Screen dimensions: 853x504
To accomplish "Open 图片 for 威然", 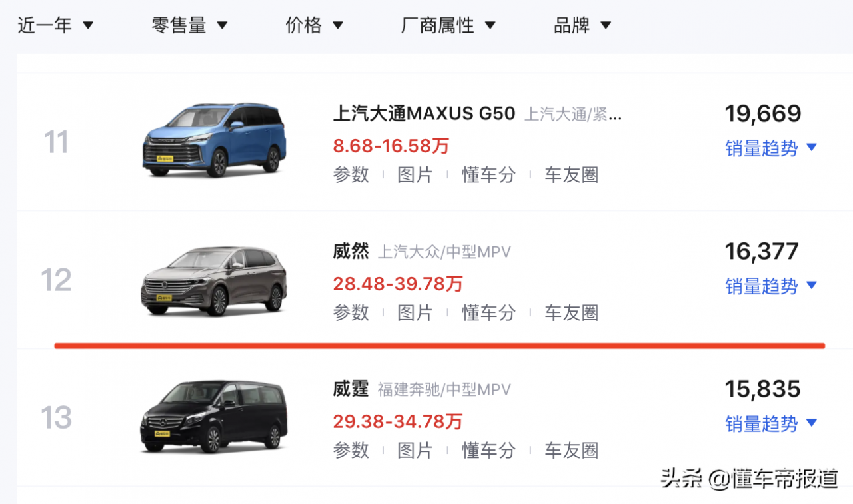I will [415, 312].
